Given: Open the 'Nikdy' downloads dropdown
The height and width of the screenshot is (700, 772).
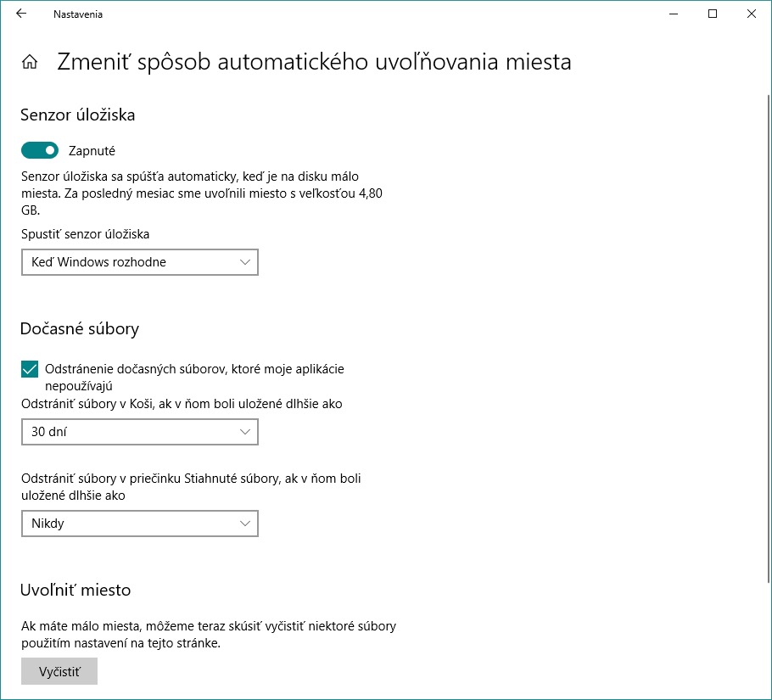Looking at the screenshot, I should [140, 524].
